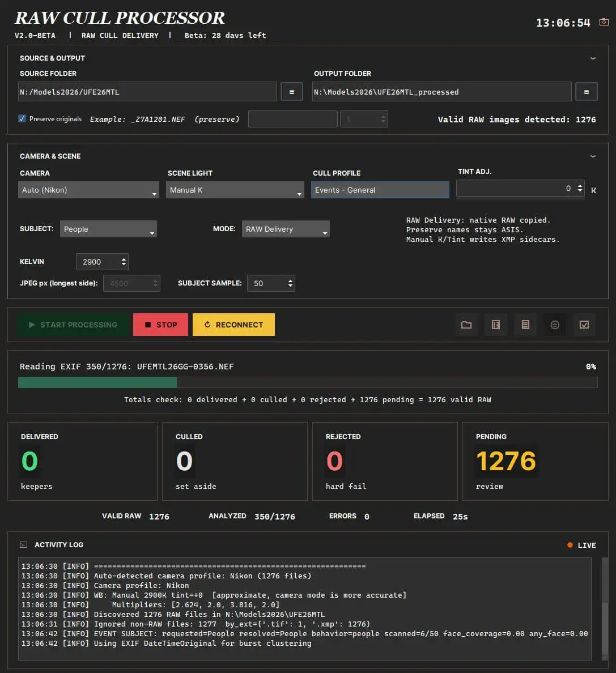Click into the Source Folder path field
The image size is (616, 673).
pyautogui.click(x=147, y=92)
